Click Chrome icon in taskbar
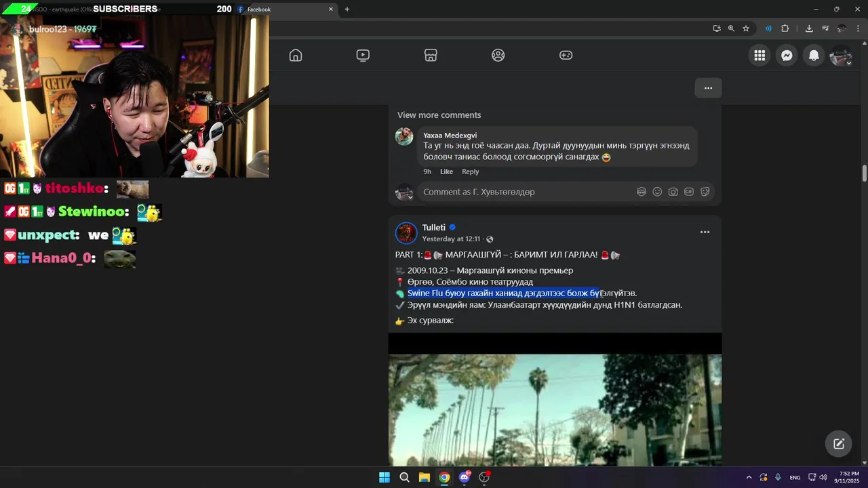Screen dimensions: 868x488 [x=444, y=477]
